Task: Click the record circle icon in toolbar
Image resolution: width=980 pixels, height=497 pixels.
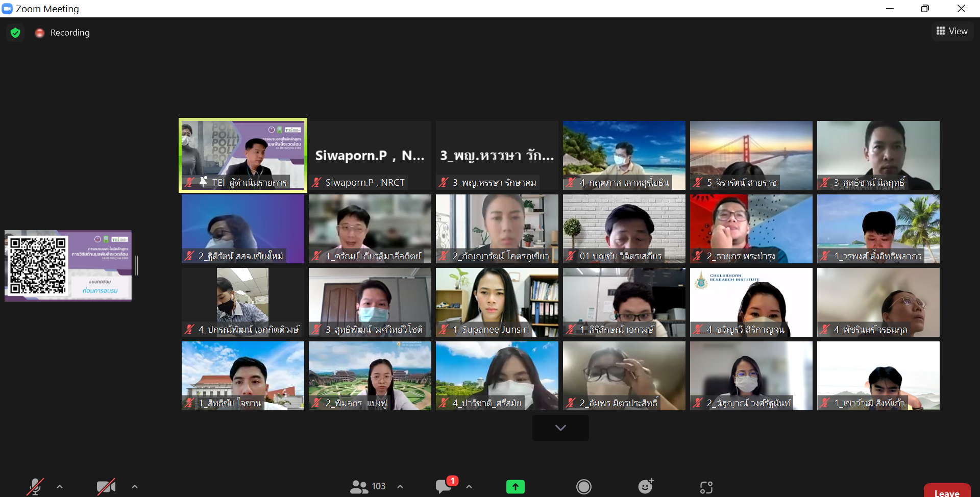Action: (583, 487)
